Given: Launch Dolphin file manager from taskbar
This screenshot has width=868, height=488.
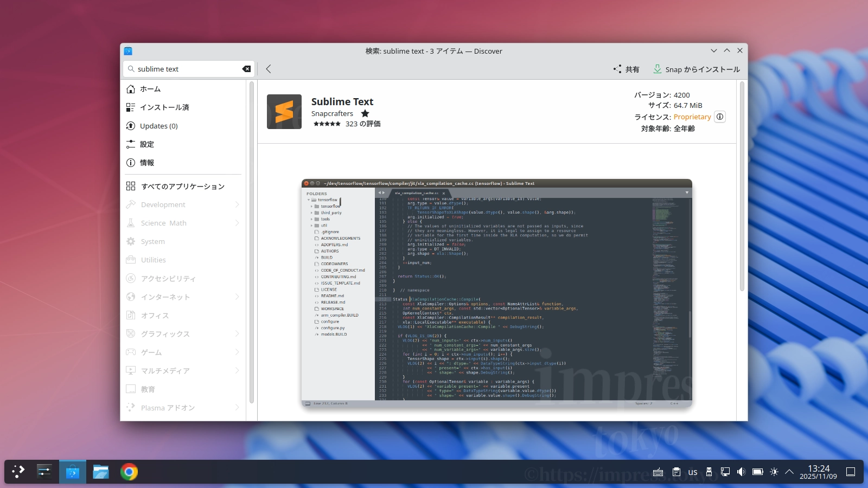Looking at the screenshot, I should click(101, 472).
